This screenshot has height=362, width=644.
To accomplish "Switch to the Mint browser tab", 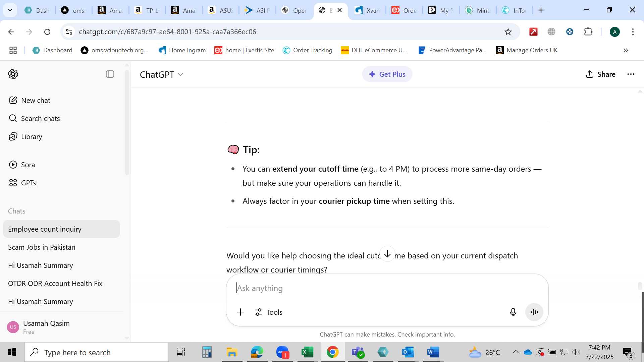I will tap(478, 10).
